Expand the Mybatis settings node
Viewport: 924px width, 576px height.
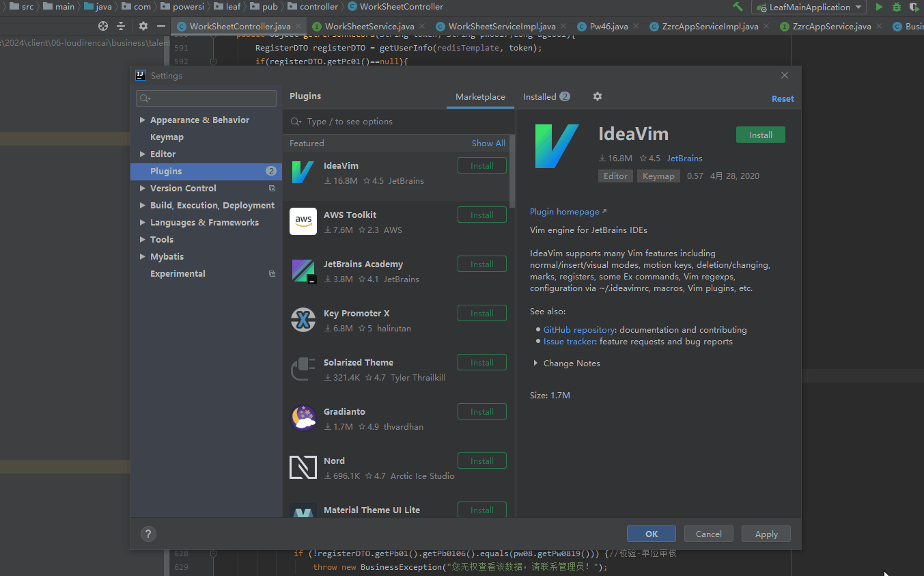click(x=142, y=257)
